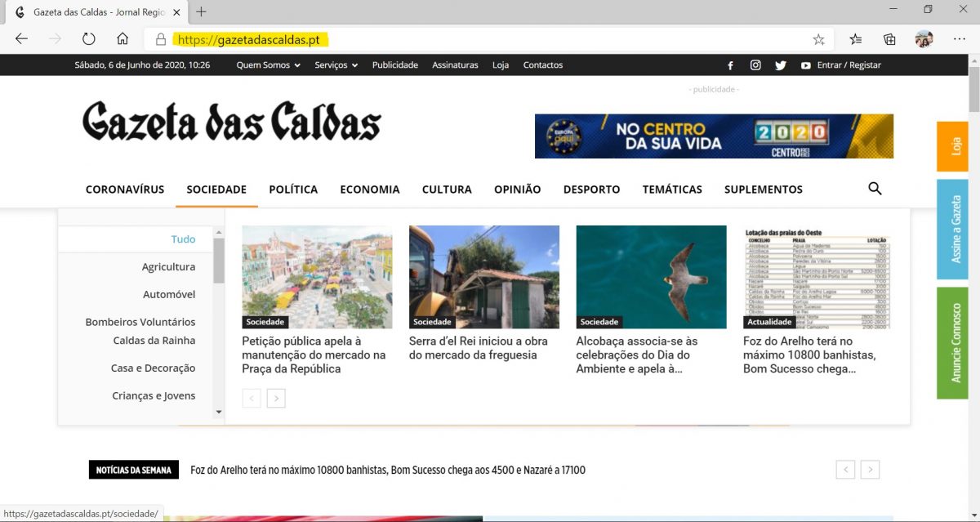Viewport: 980px width, 522px height.
Task: Advance the article carousel with right arrow
Action: tap(276, 398)
